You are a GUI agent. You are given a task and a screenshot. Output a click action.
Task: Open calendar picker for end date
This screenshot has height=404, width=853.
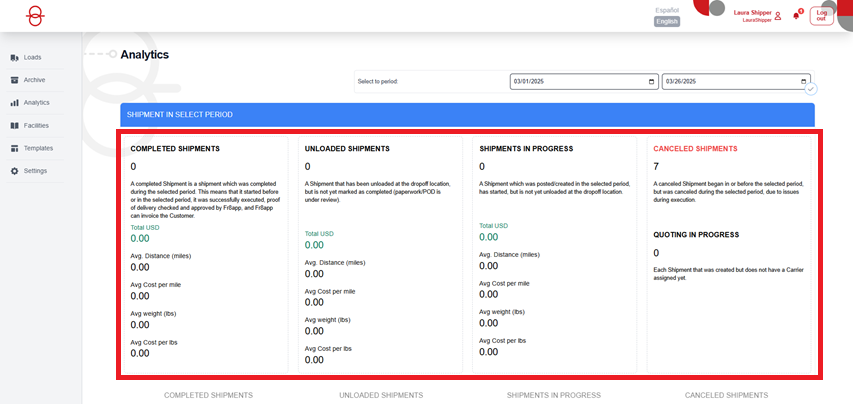click(803, 82)
